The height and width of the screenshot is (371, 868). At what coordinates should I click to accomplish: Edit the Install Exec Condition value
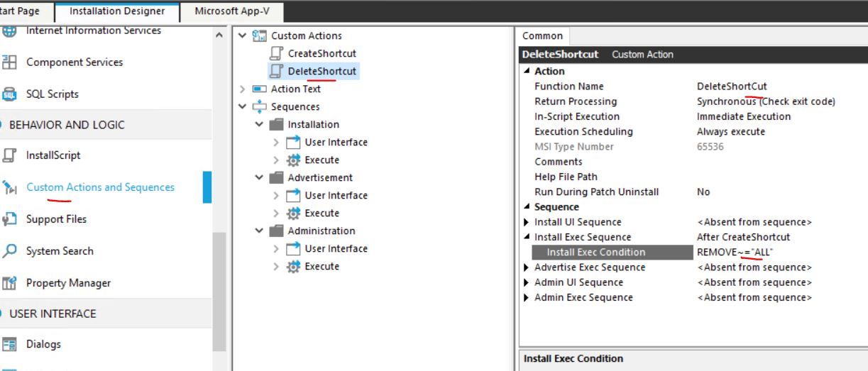pos(777,253)
